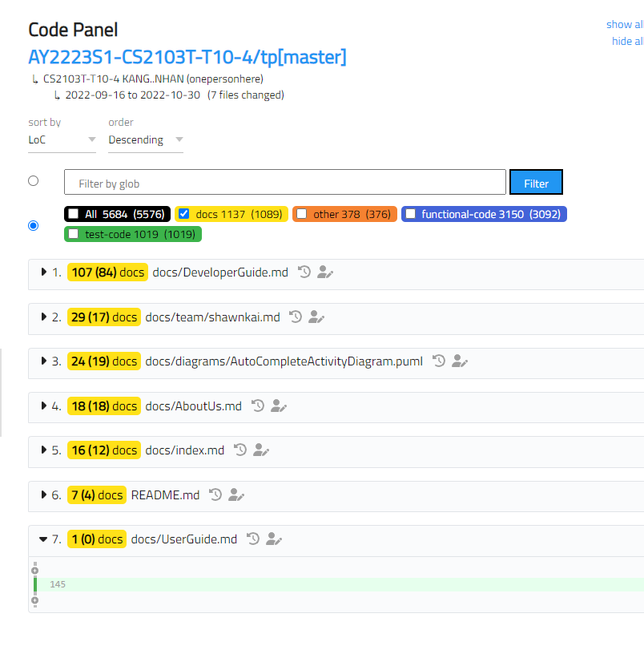Screen dimensions: 644x666
Task: Click the history icon for AboutUs.md
Action: point(257,406)
